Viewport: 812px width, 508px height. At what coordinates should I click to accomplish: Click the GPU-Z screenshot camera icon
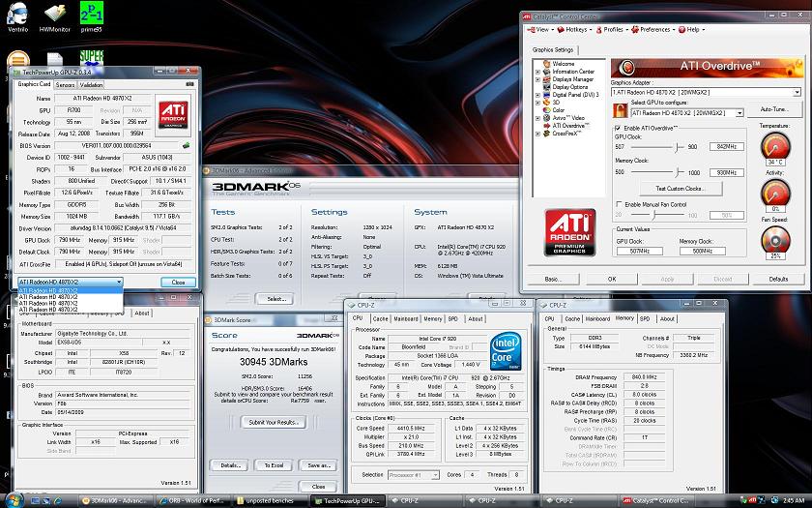(189, 84)
